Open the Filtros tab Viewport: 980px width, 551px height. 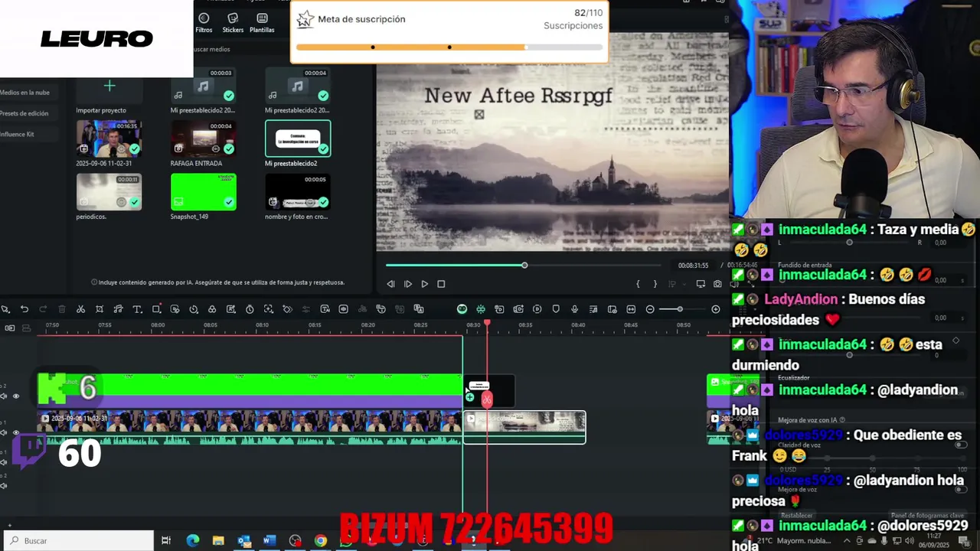pos(204,23)
